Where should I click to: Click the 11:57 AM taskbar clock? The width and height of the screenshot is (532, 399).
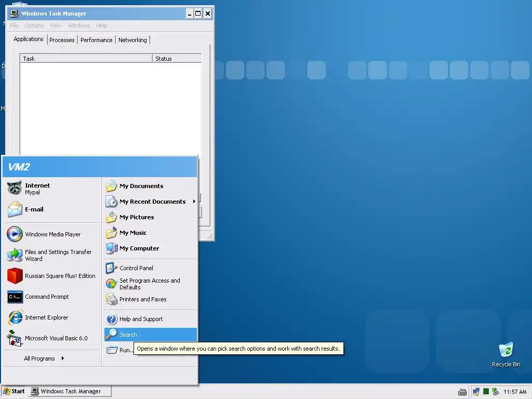(x=515, y=392)
